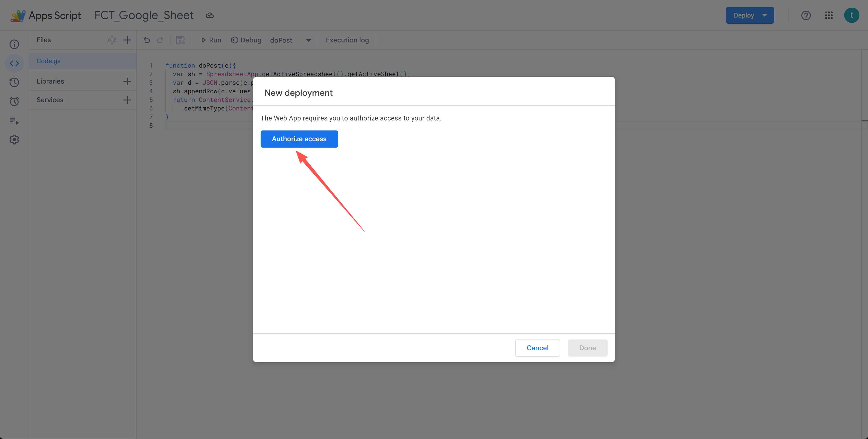Click the Authorize access button

tap(299, 139)
